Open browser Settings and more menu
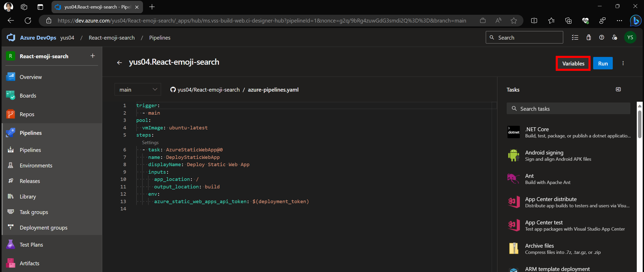 [619, 20]
